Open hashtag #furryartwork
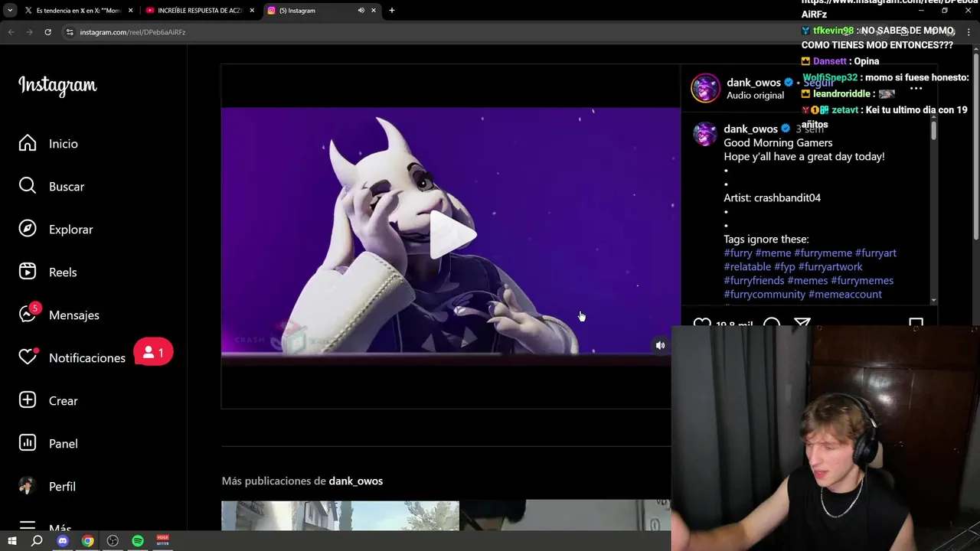Image resolution: width=980 pixels, height=551 pixels. (x=830, y=267)
